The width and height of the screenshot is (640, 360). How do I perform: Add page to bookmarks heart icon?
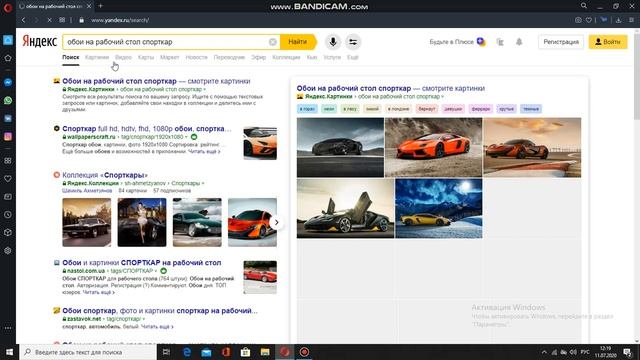[589, 20]
